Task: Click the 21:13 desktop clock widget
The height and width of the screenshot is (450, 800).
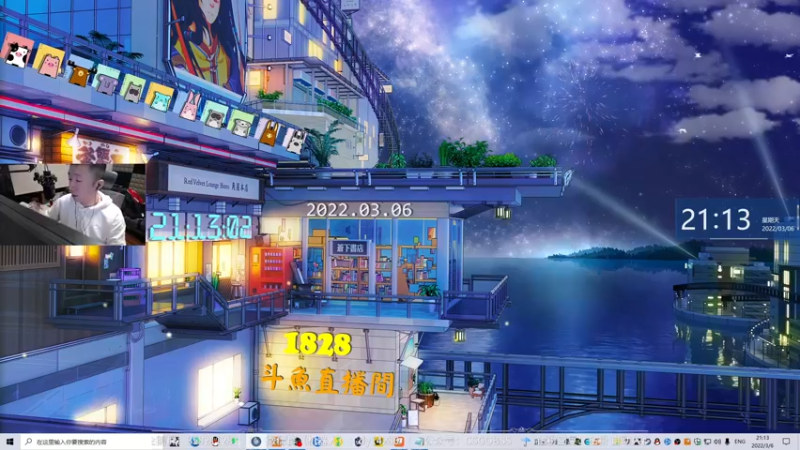Action: coord(737,219)
